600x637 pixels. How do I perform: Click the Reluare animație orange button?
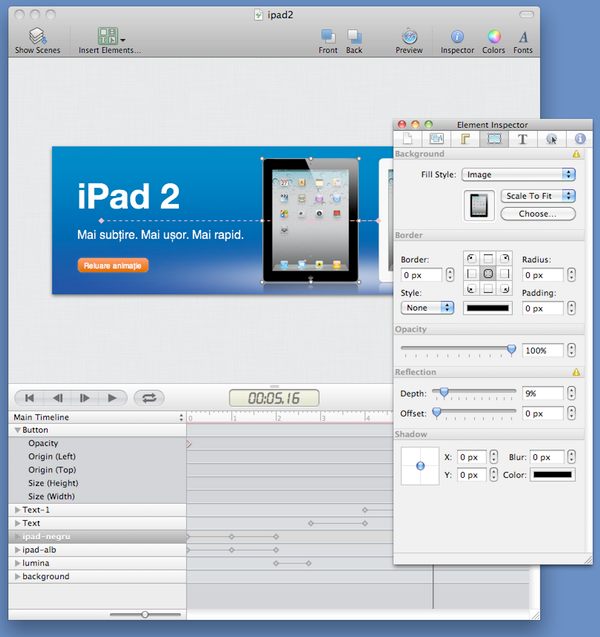(113, 265)
